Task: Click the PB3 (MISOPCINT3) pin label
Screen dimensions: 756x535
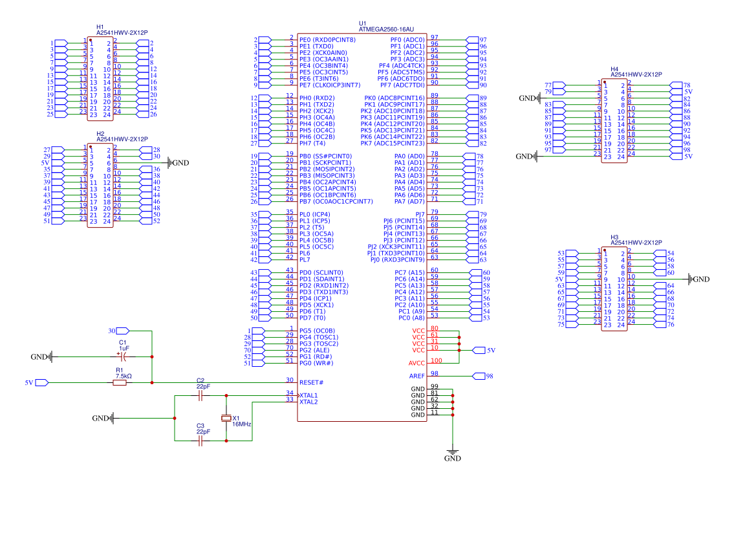Action: click(327, 175)
